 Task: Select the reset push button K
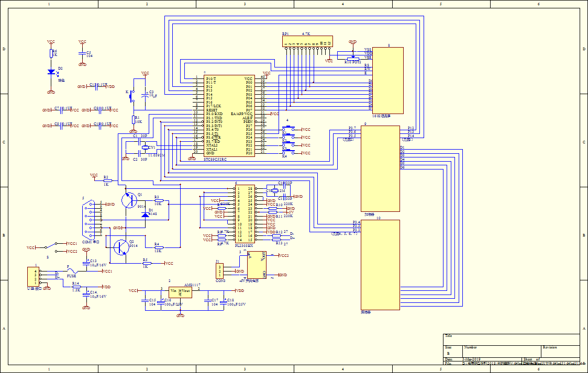pos(132,96)
